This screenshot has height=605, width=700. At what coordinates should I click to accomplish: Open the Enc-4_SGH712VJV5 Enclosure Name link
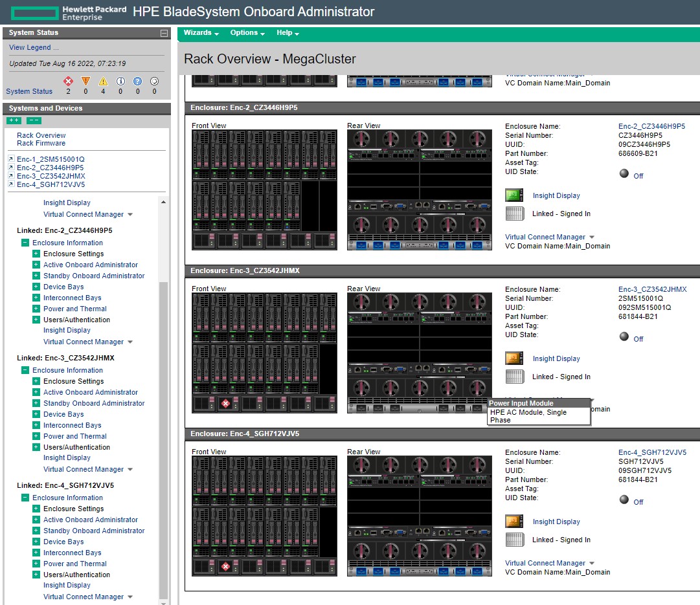(652, 452)
